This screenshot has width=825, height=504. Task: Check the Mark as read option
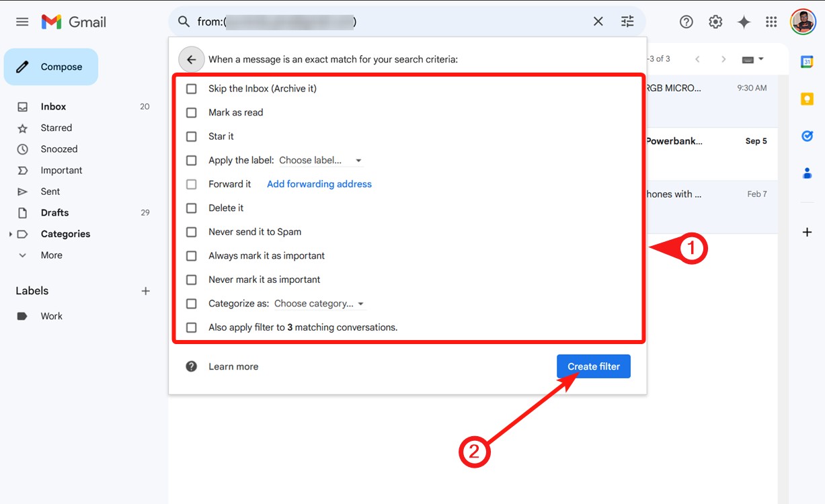191,112
